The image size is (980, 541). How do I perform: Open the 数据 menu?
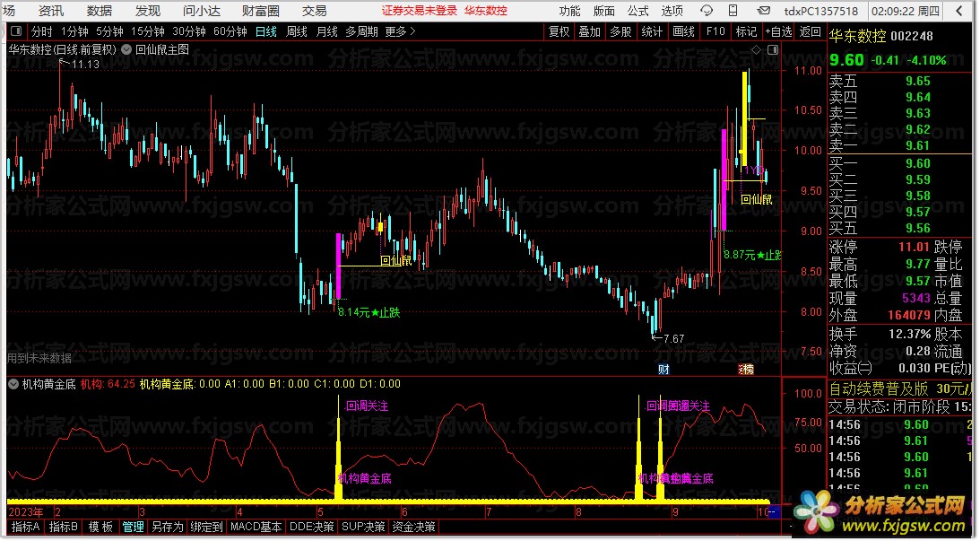click(x=100, y=11)
